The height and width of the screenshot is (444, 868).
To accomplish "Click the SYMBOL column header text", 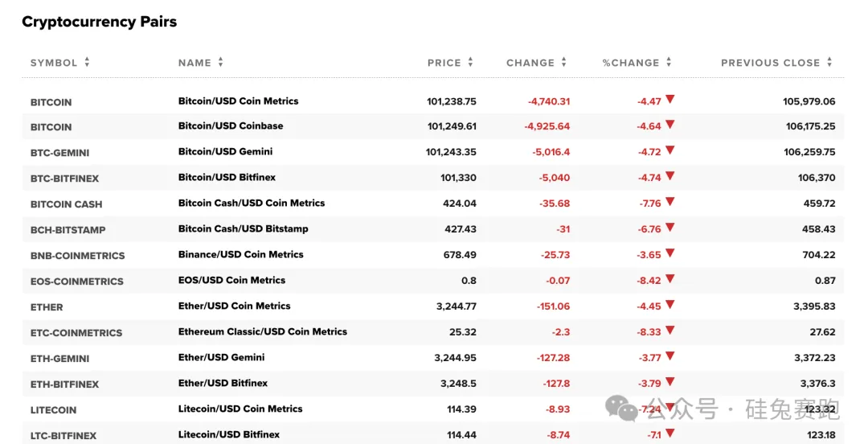I will (x=54, y=63).
